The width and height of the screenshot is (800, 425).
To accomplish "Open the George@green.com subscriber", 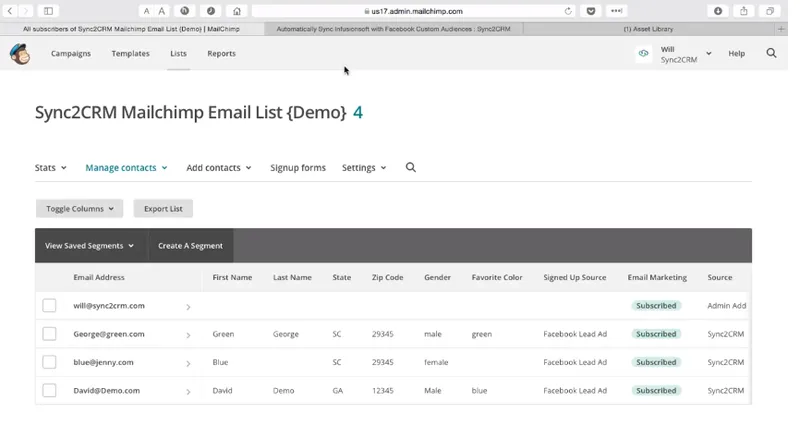I will [x=109, y=334].
